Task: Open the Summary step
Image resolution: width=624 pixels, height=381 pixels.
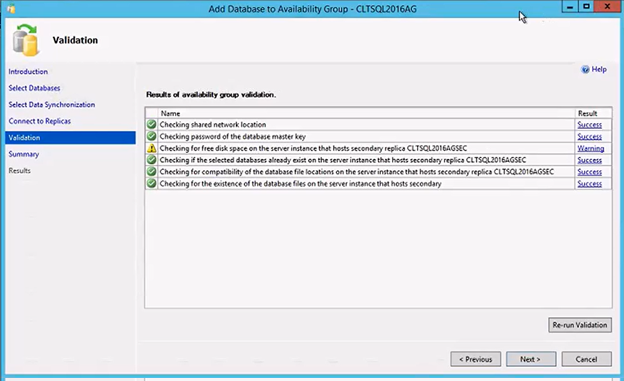Action: pyautogui.click(x=23, y=154)
